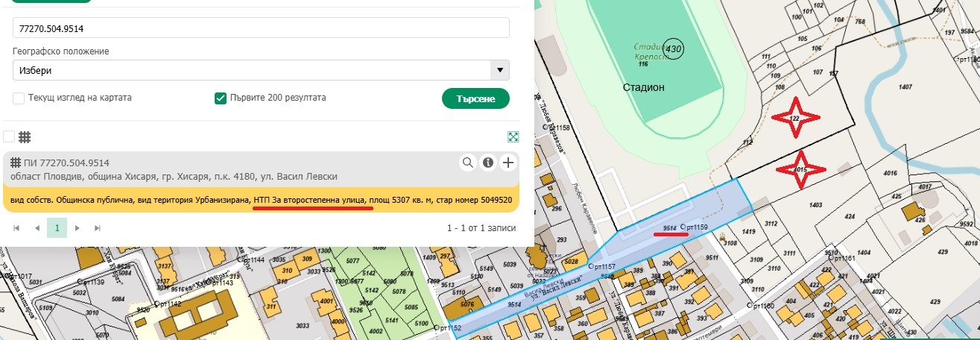Enable 'Текущ изглед на картата' checkbox
This screenshot has width=980, height=340.
coord(19,98)
